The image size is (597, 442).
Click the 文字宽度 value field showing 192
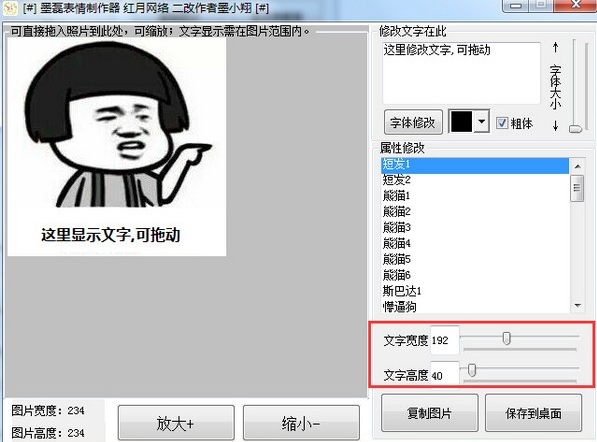(445, 340)
